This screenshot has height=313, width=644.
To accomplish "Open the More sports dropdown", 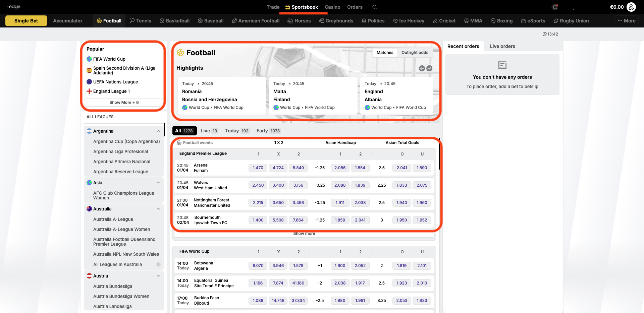I will tap(626, 21).
